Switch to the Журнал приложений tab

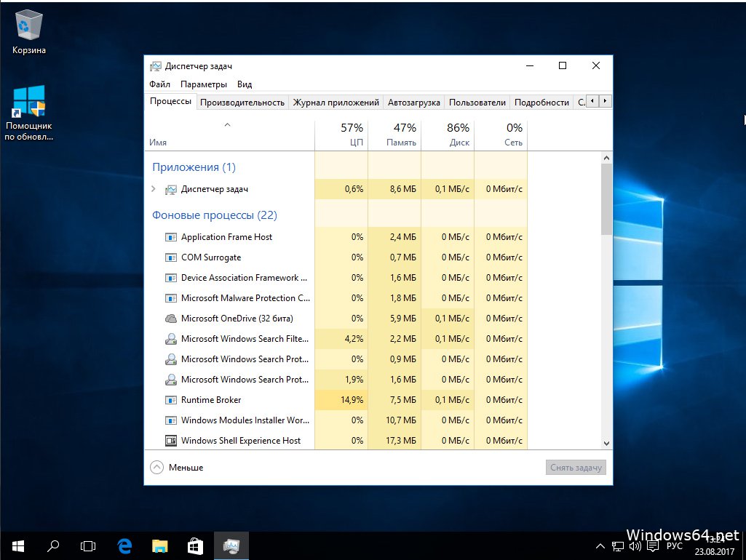pyautogui.click(x=336, y=103)
